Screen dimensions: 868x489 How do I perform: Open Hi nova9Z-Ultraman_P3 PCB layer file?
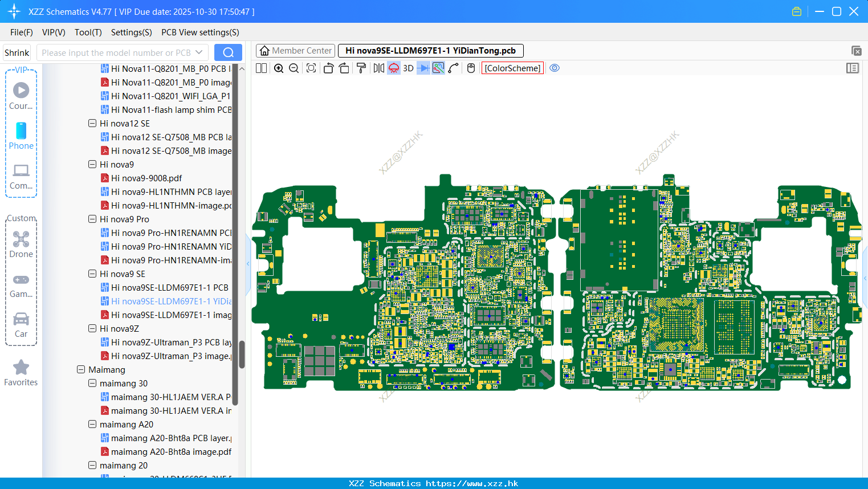(x=166, y=342)
